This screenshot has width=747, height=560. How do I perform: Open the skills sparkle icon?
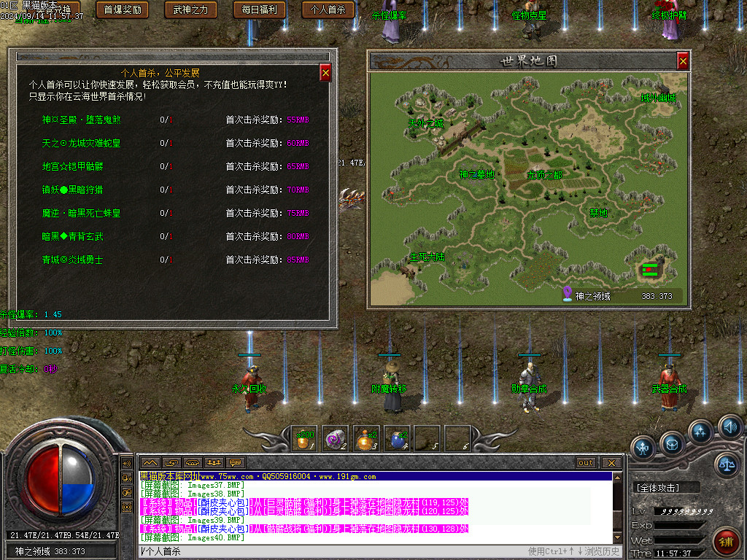click(x=700, y=432)
